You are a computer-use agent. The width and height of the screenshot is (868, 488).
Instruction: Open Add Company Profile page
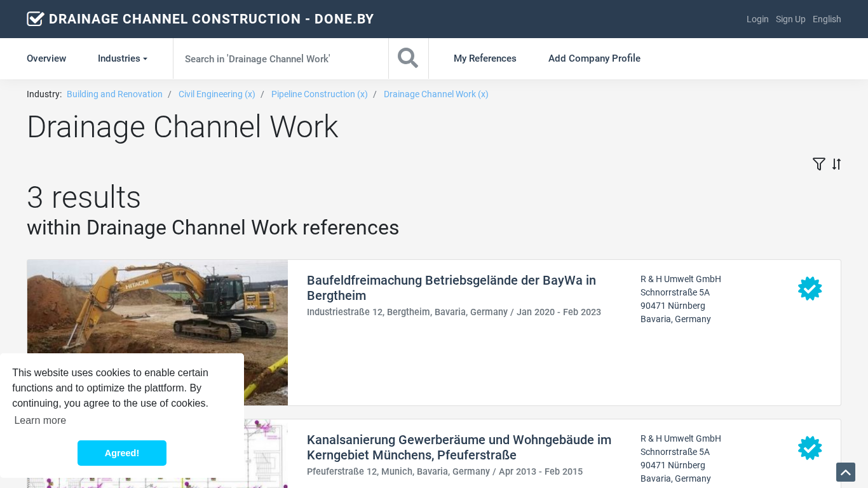click(594, 58)
